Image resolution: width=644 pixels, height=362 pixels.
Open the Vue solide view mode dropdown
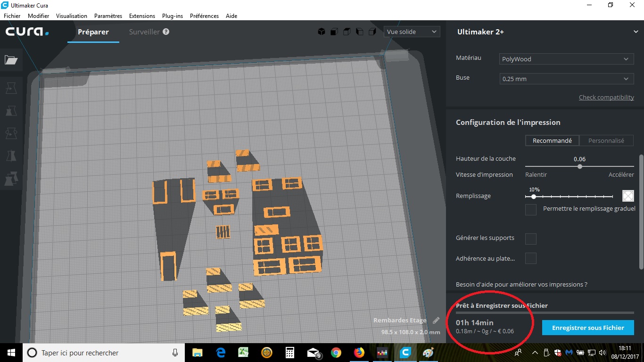click(412, 32)
